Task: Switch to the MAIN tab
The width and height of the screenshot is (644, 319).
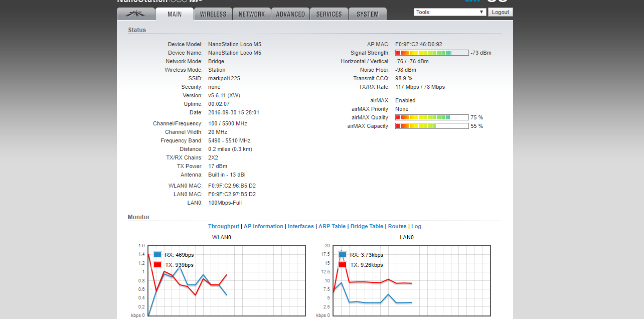Action: click(175, 14)
